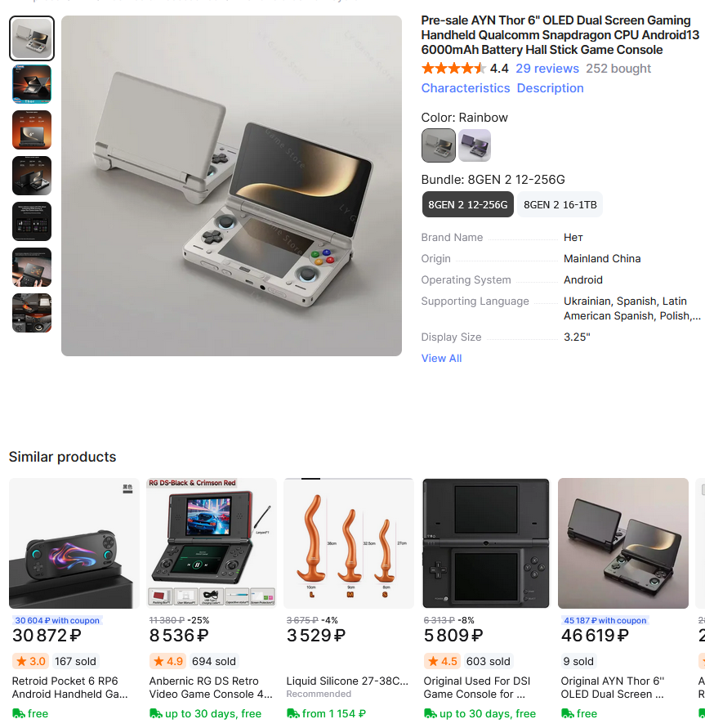Click the 4.9 star rating badge for Anbernic
Screen dimensions: 705x728
point(167,661)
